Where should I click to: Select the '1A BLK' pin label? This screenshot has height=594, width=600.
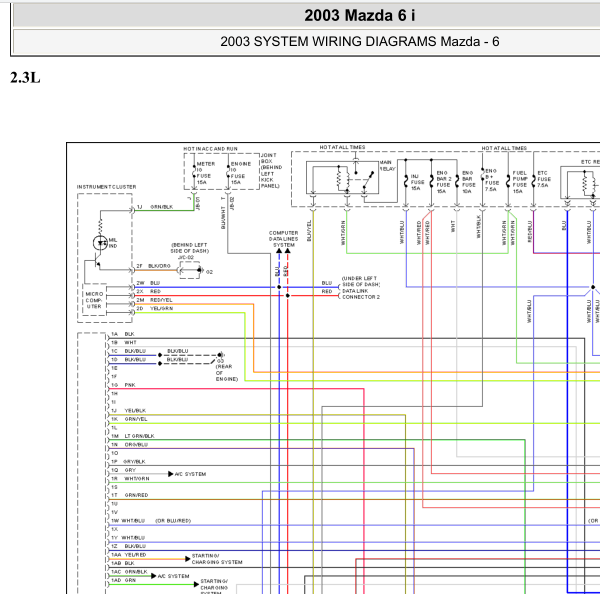click(x=122, y=334)
